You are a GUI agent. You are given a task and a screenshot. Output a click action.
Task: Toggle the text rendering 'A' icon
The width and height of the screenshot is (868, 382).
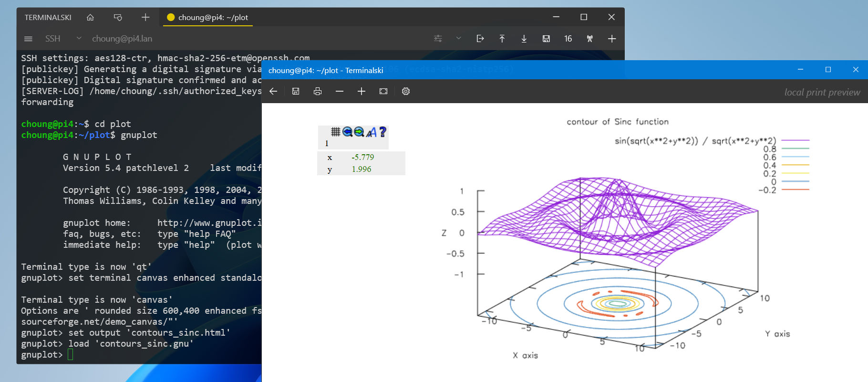coord(371,132)
